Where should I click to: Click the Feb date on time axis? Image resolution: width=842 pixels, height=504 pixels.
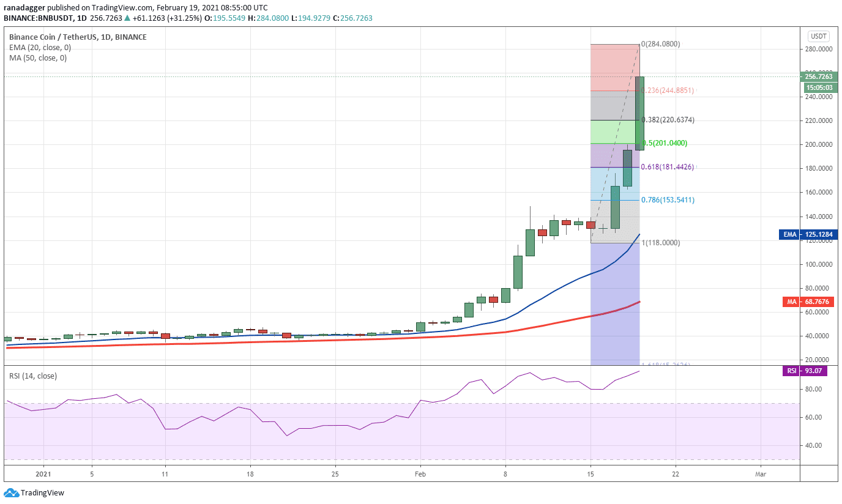click(x=420, y=474)
